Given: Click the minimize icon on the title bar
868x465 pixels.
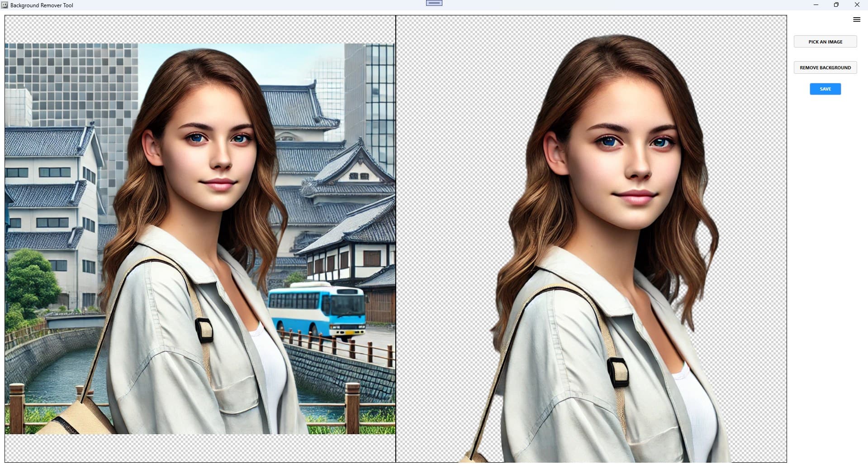Looking at the screenshot, I should click(x=816, y=5).
